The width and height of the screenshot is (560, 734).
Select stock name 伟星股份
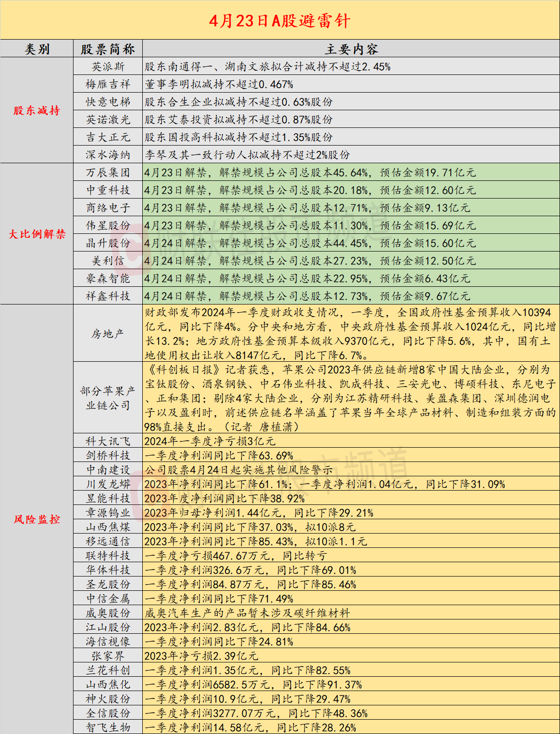pos(108,225)
